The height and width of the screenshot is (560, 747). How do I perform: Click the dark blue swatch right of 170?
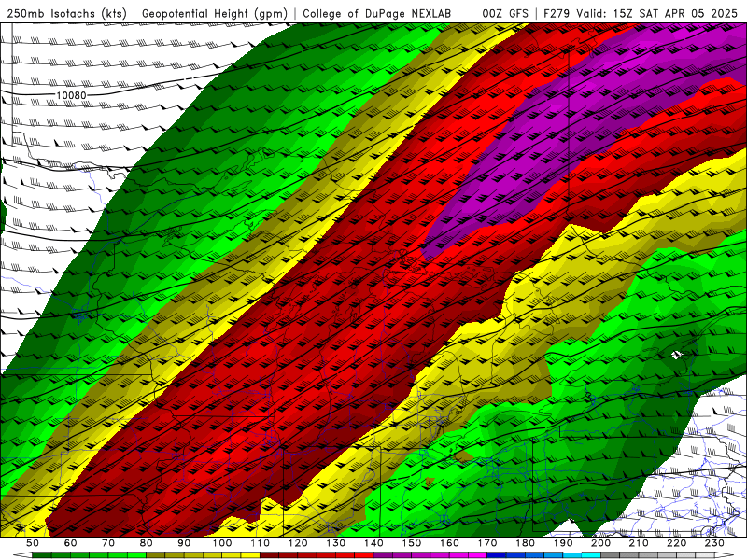coord(496,555)
